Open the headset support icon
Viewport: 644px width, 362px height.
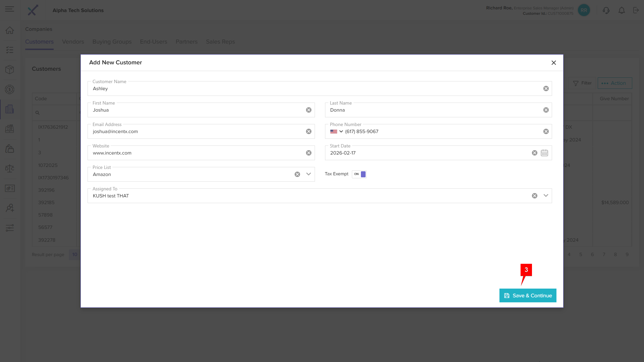pos(606,10)
